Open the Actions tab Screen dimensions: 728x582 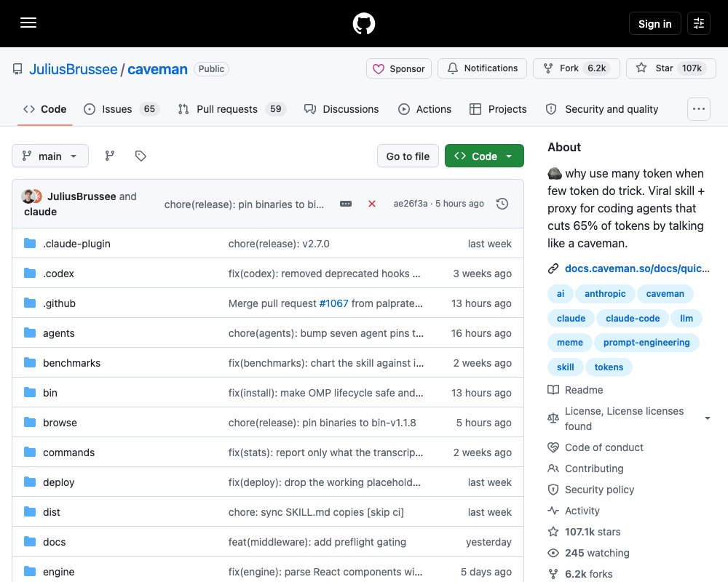coord(424,109)
